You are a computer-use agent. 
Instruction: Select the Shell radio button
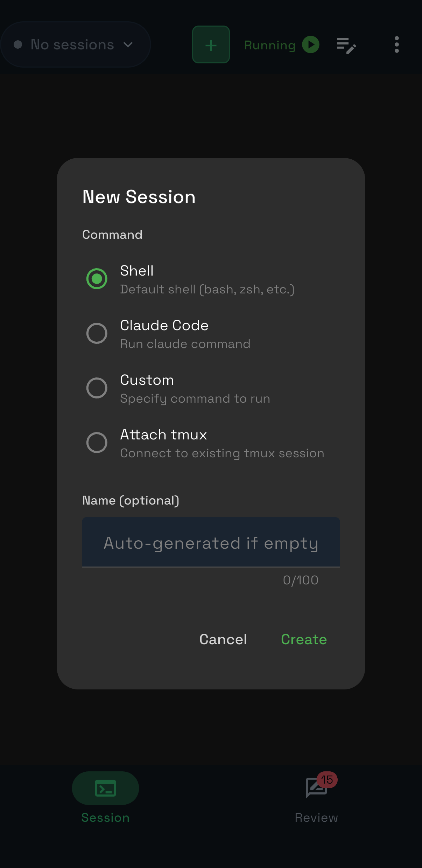tap(97, 279)
